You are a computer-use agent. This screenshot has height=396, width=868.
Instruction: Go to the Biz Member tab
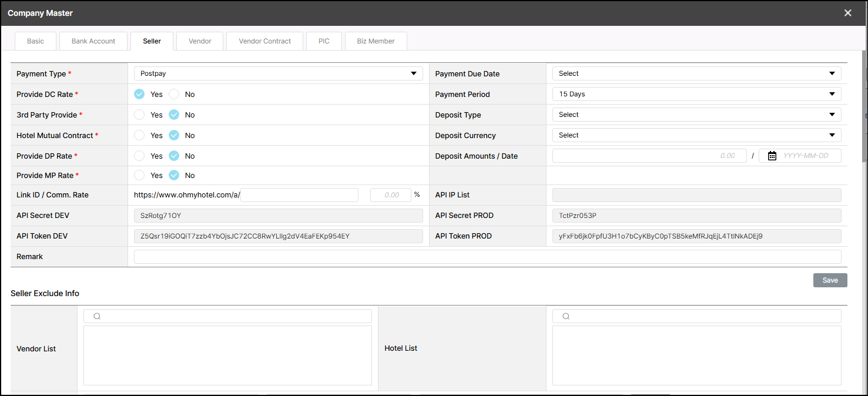(376, 41)
